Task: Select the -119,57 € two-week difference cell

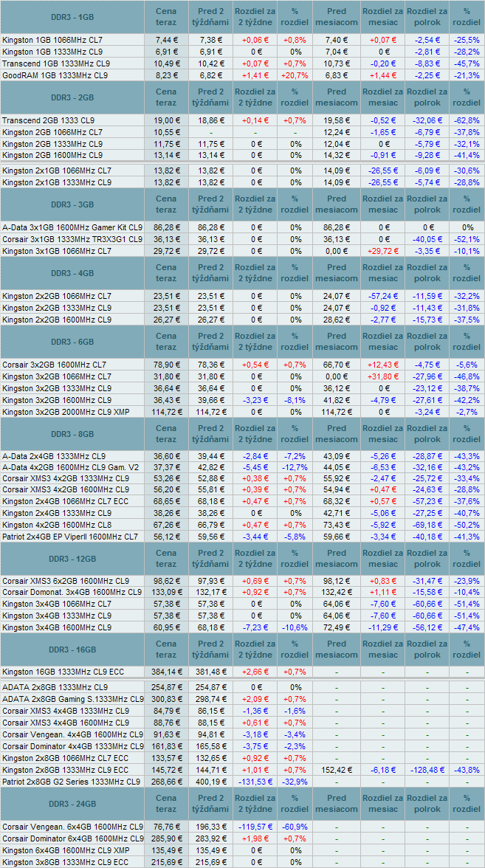Action: (255, 827)
